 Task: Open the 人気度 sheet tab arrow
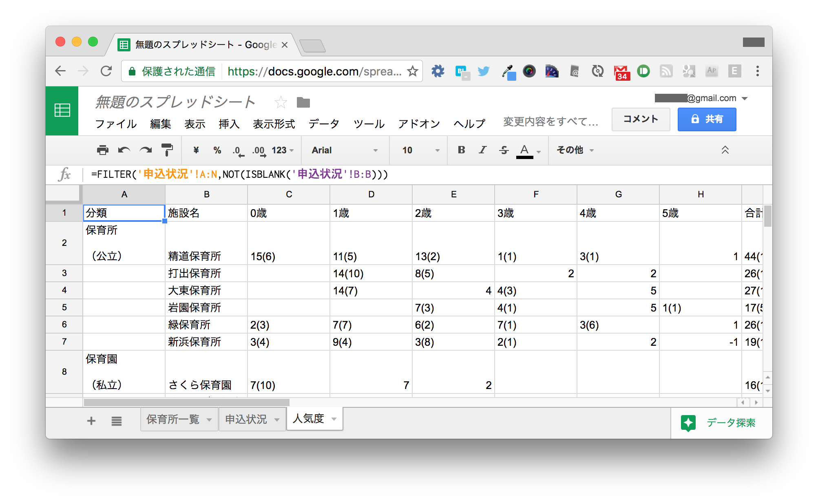[334, 419]
